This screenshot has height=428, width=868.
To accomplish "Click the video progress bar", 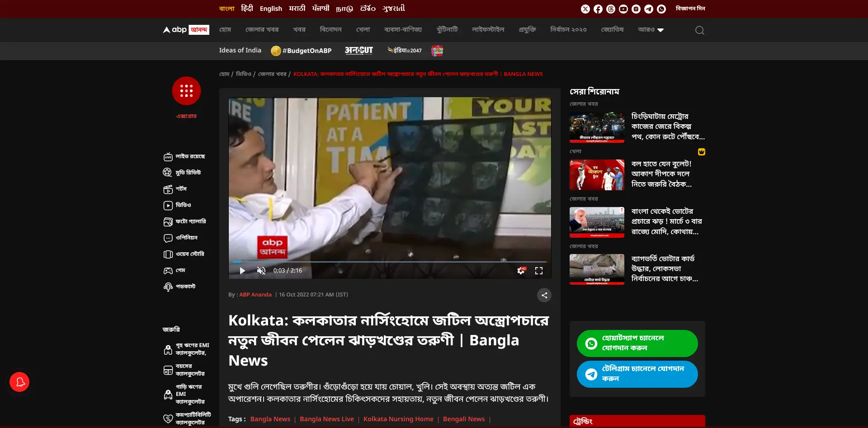I will (390, 262).
